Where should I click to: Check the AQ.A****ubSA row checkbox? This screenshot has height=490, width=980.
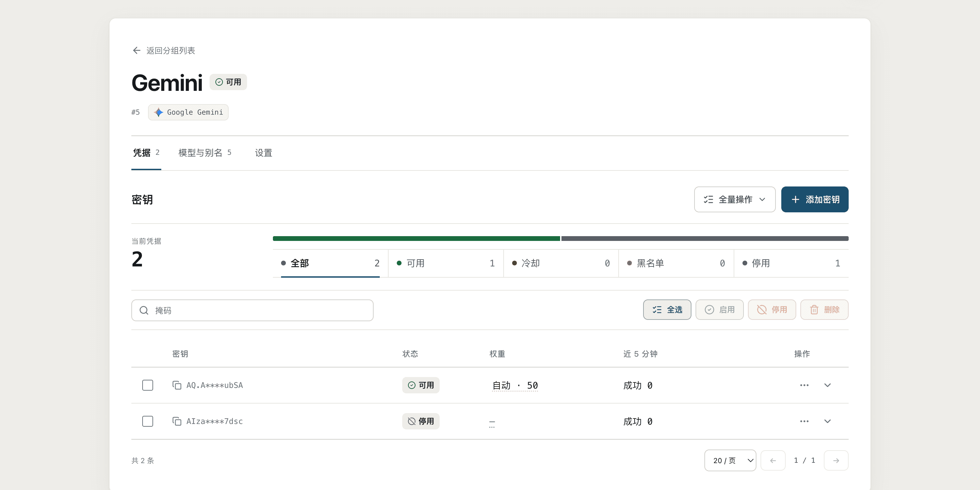[148, 386]
